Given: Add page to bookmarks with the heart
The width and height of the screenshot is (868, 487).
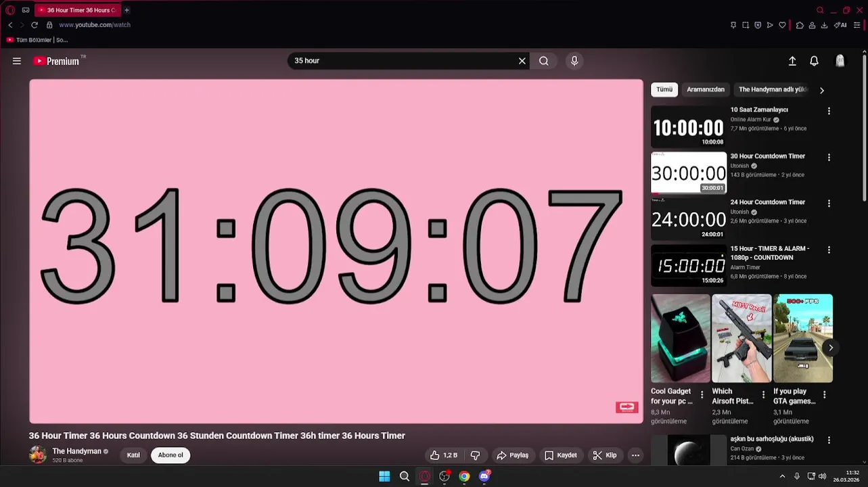Looking at the screenshot, I should coord(783,25).
